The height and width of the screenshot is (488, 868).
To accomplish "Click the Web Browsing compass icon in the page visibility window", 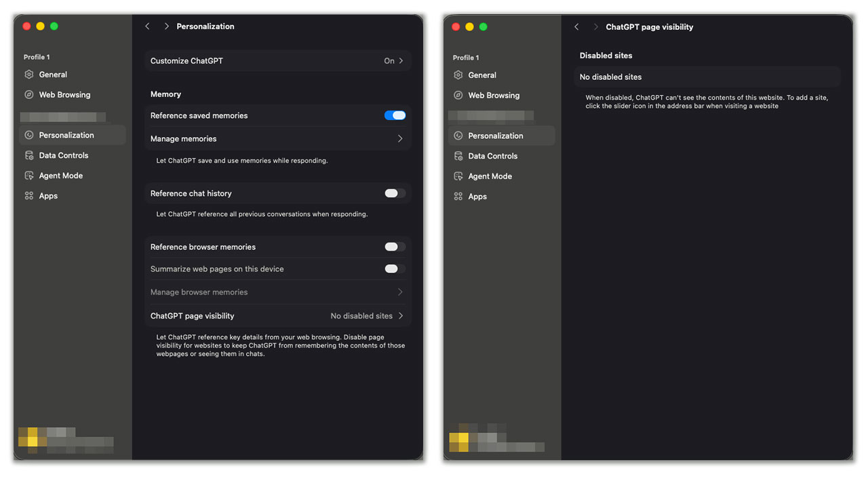I will tap(458, 96).
